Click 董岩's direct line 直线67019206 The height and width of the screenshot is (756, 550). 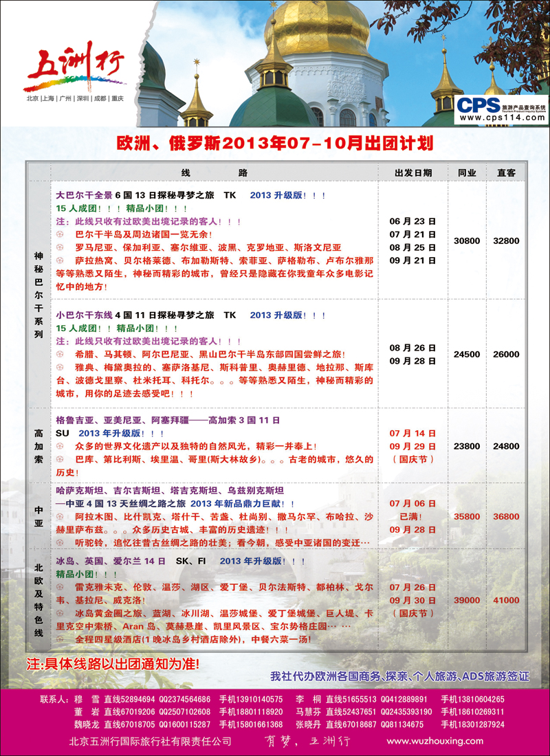click(x=129, y=711)
